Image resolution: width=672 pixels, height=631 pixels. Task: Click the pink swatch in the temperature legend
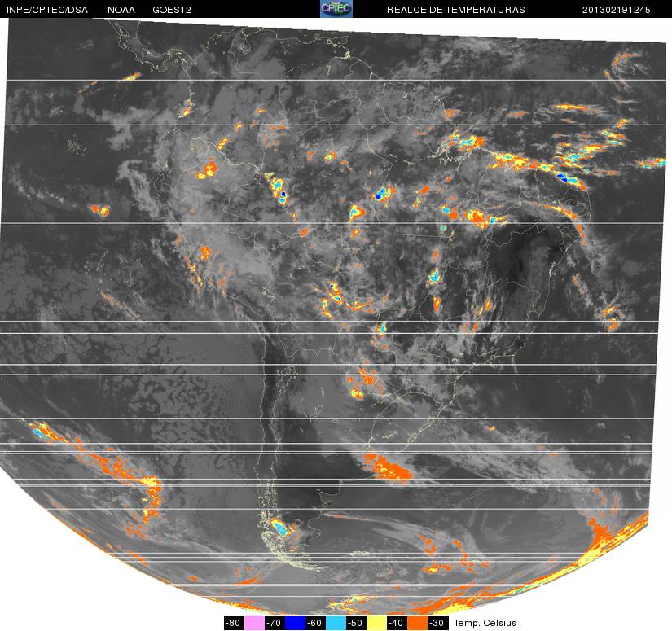coord(254,623)
